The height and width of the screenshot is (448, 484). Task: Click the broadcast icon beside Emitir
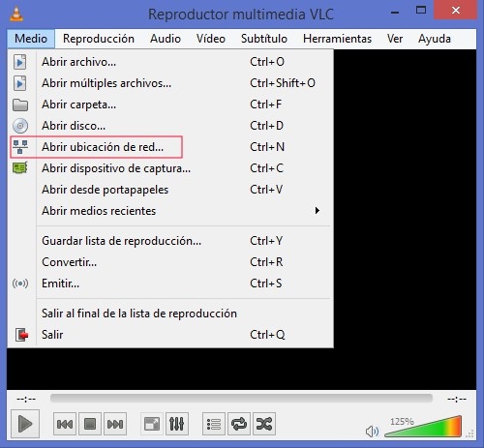(20, 284)
